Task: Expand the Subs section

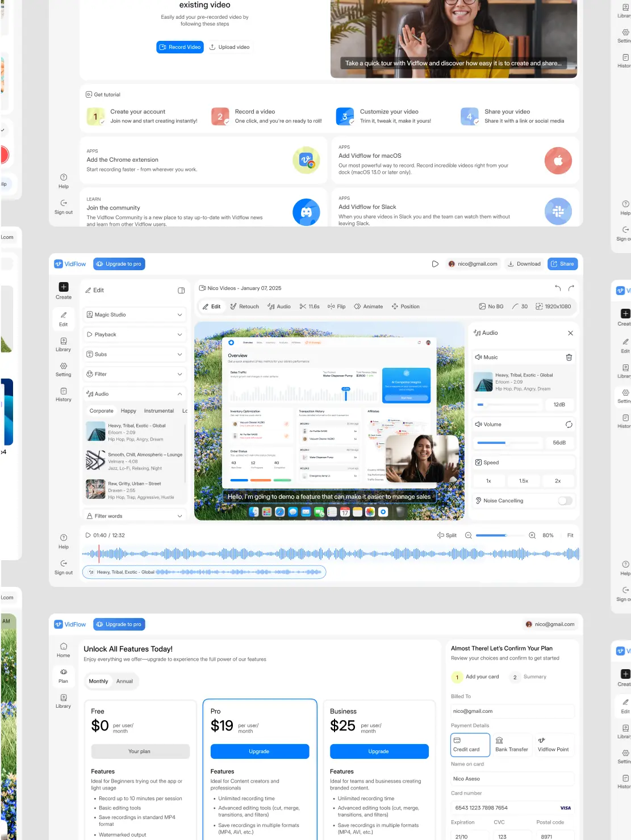Action: click(135, 354)
